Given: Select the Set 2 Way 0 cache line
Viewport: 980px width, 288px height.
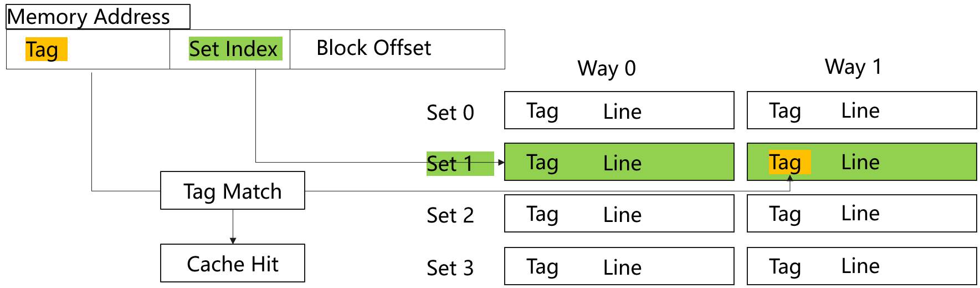Looking at the screenshot, I should click(x=619, y=214).
